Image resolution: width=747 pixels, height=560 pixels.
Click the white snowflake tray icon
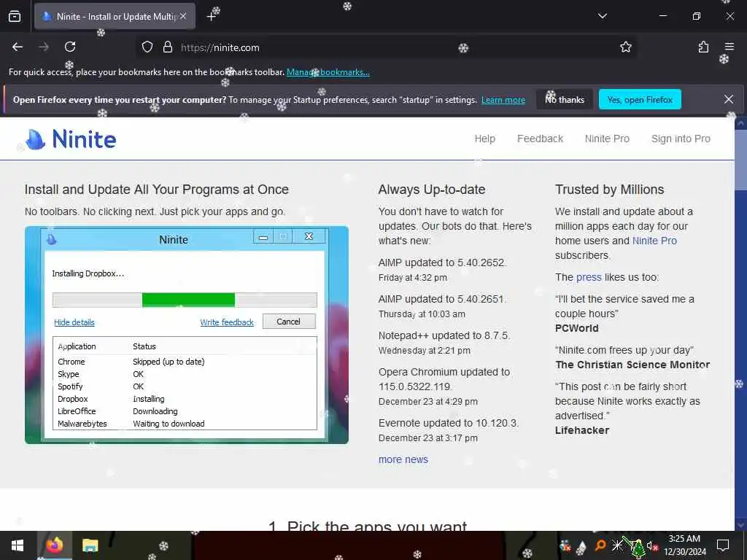[617, 545]
